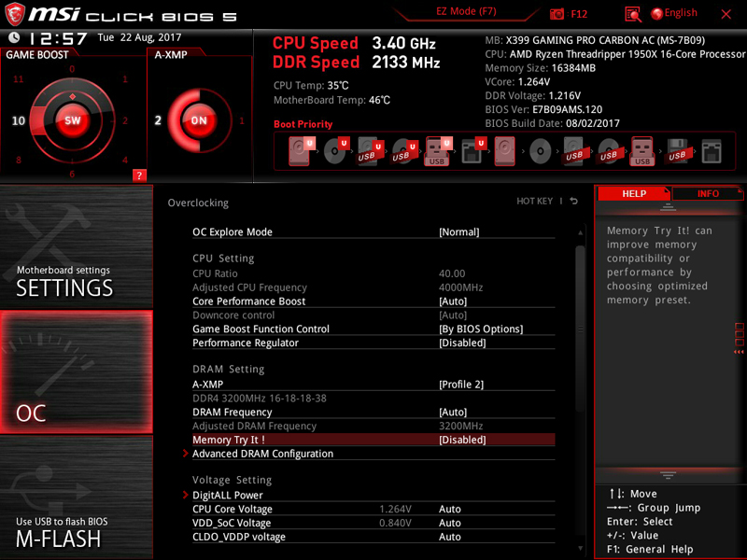
Task: Open Memory Try It! [Disabled] options
Action: [462, 440]
